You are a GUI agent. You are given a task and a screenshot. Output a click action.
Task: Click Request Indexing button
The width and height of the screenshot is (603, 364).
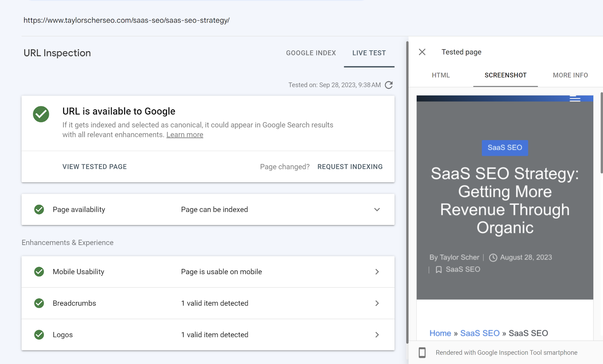point(350,167)
